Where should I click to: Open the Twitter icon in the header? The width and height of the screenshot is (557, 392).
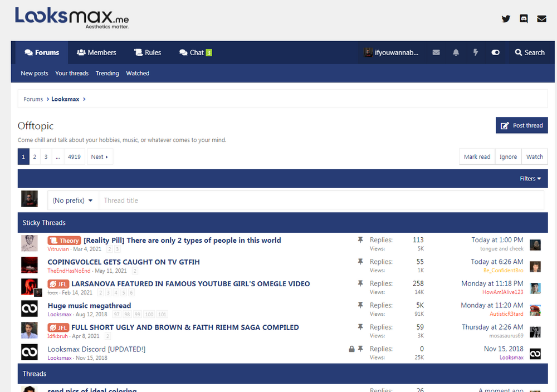click(x=506, y=19)
